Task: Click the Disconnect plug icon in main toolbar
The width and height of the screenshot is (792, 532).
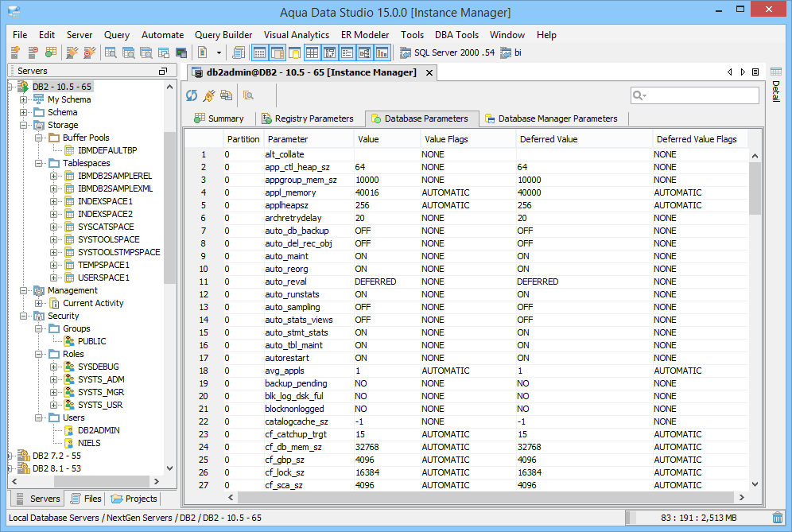Action: (x=90, y=52)
